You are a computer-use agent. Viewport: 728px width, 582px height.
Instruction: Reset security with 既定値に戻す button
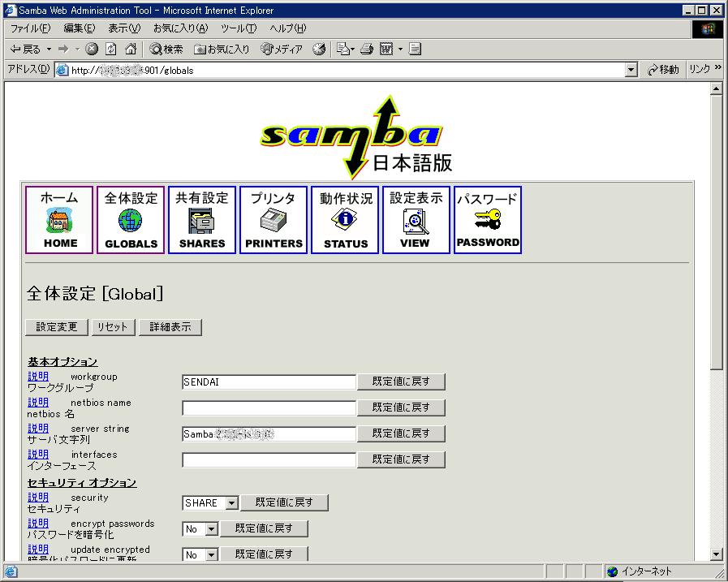[x=284, y=502]
